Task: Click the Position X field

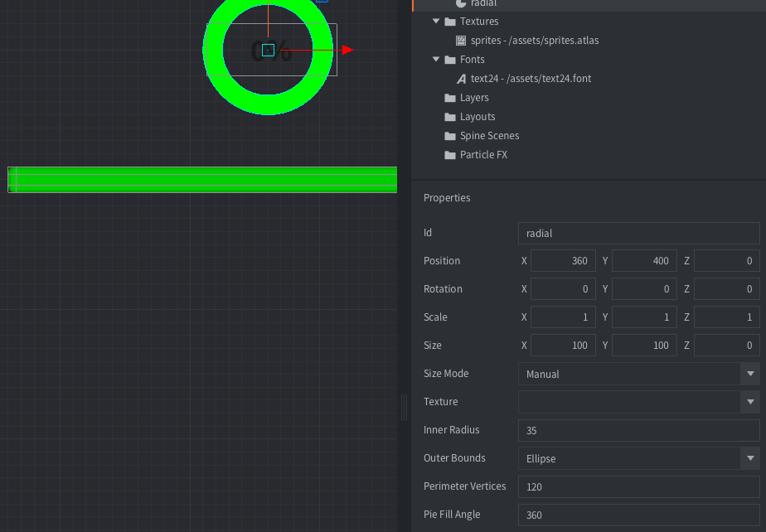Action: tap(563, 261)
